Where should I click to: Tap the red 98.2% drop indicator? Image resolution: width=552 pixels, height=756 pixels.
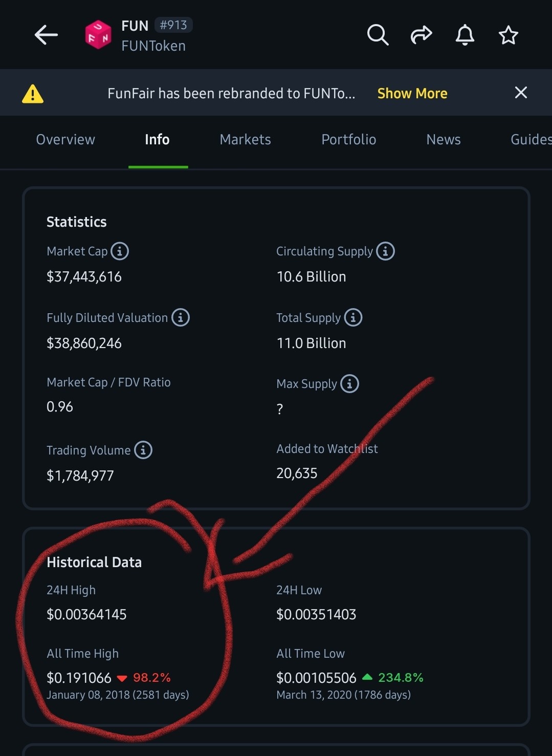(x=144, y=678)
